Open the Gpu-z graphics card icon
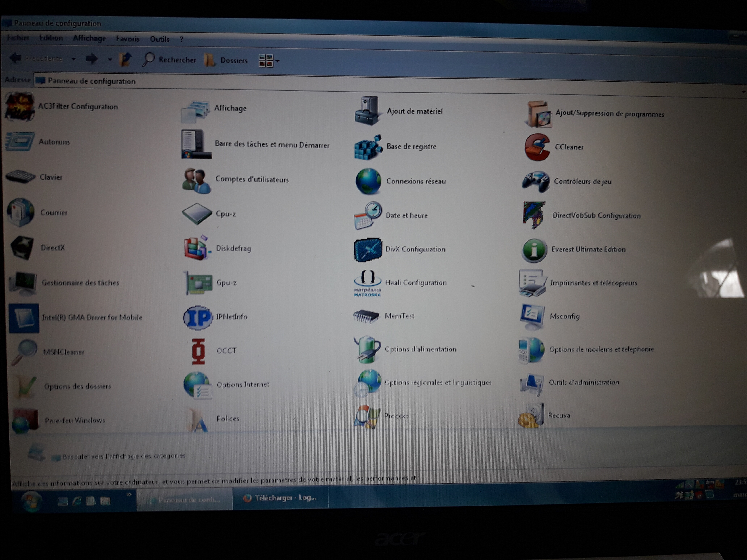This screenshot has height=560, width=747. (198, 283)
